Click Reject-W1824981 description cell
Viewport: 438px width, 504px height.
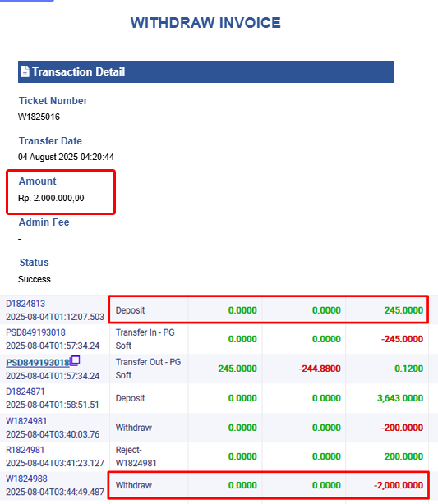(136, 456)
